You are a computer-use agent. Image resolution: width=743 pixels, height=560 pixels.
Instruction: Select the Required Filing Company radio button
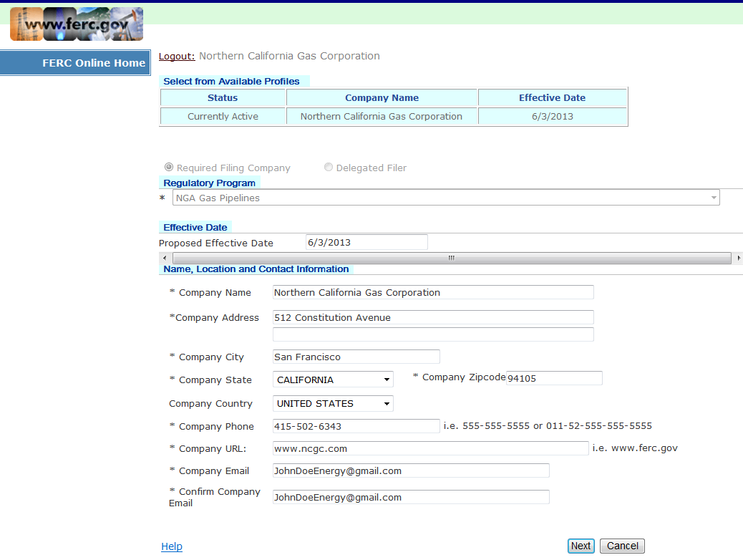click(169, 167)
